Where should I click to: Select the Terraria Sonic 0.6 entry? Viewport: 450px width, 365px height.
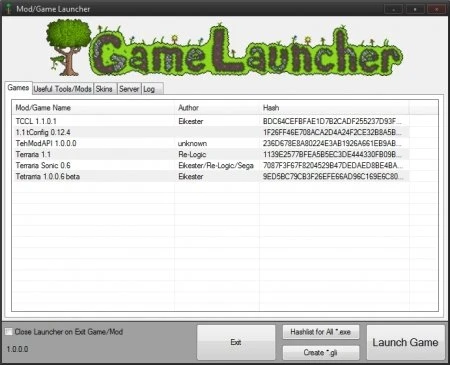click(x=211, y=165)
